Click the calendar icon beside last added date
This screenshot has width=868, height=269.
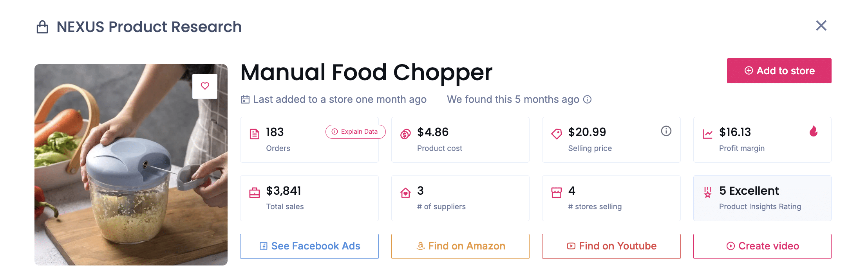[244, 99]
